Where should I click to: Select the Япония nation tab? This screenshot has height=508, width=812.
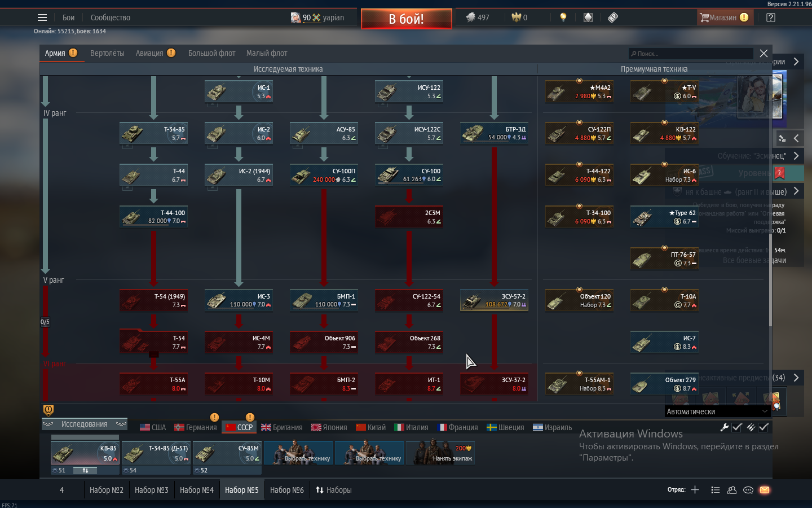(x=329, y=427)
